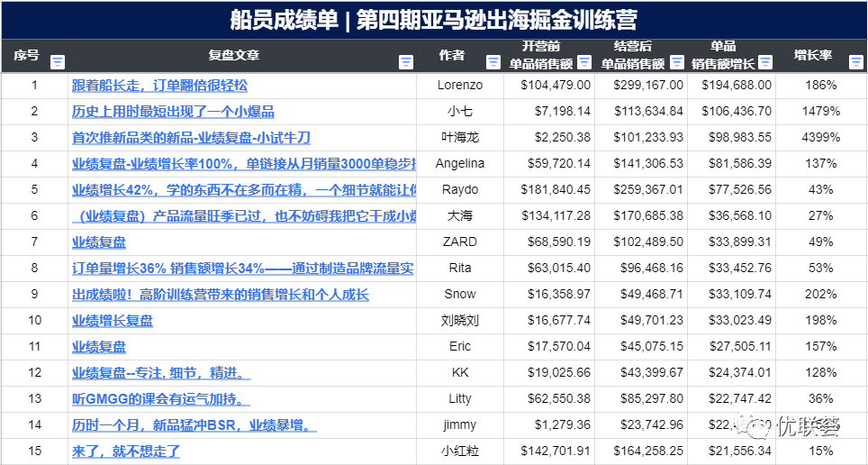Open KK's article 业绩复盘--专注, 细节, 精进

(x=161, y=373)
